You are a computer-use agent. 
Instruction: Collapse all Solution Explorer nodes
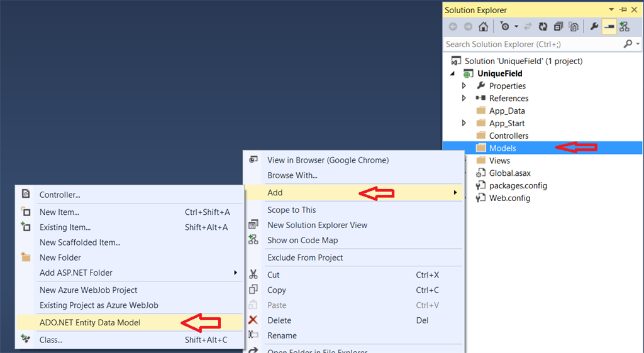[x=558, y=26]
